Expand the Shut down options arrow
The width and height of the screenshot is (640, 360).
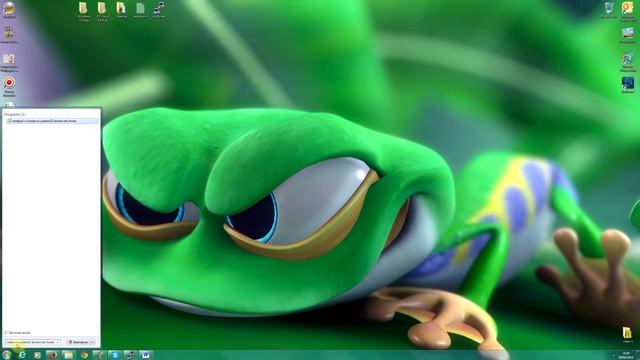pos(93,342)
